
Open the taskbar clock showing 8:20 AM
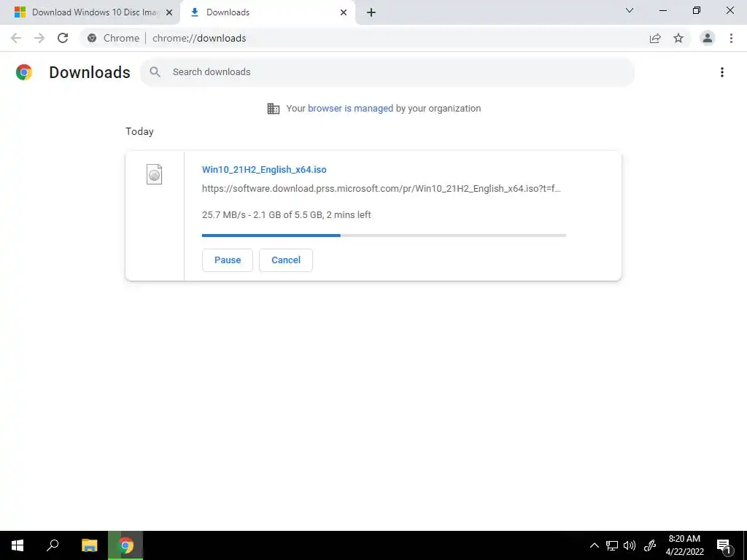pos(684,545)
